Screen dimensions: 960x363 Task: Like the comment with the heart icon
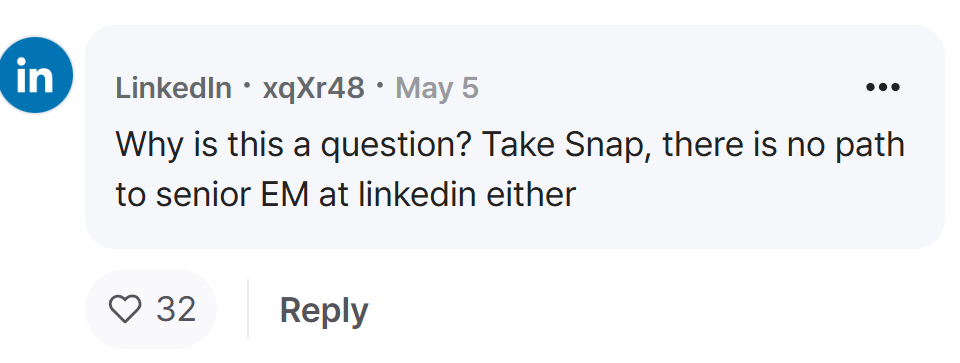pyautogui.click(x=125, y=309)
